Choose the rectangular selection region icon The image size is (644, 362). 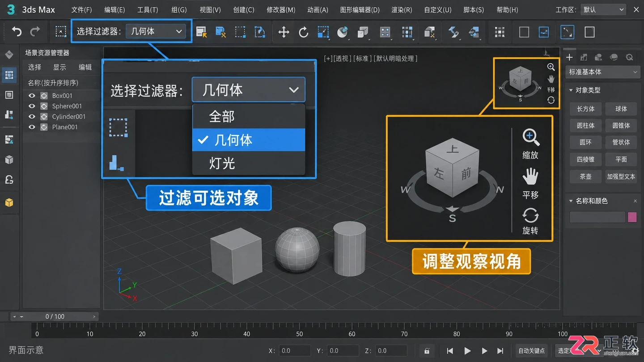pos(240,32)
